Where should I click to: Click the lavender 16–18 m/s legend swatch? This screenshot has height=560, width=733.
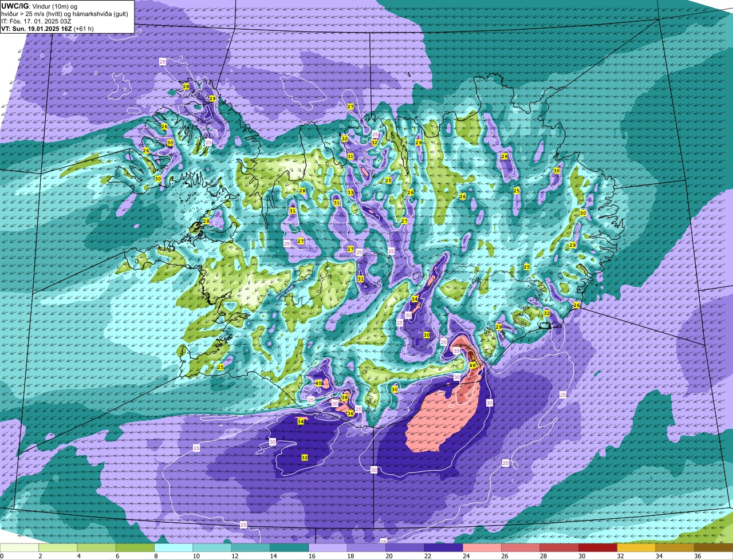click(x=328, y=548)
